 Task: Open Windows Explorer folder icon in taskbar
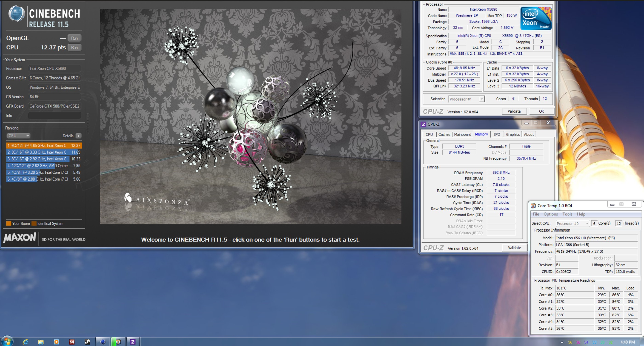click(41, 342)
